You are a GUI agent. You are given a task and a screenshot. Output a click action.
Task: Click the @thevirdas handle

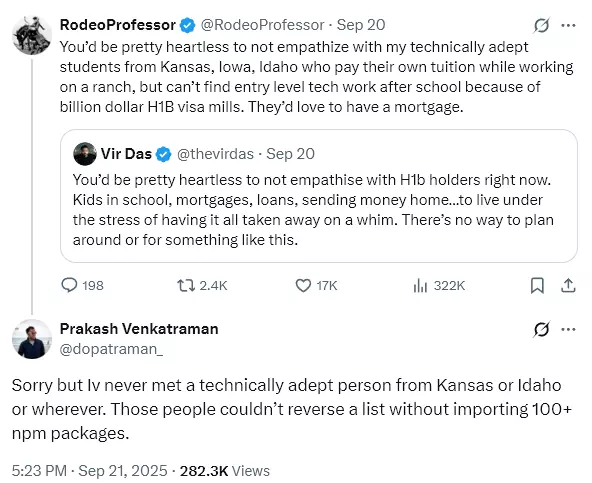click(x=215, y=154)
